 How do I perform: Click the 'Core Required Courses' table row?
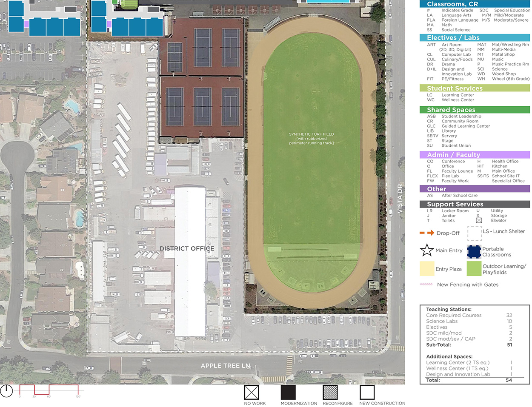coord(469,315)
